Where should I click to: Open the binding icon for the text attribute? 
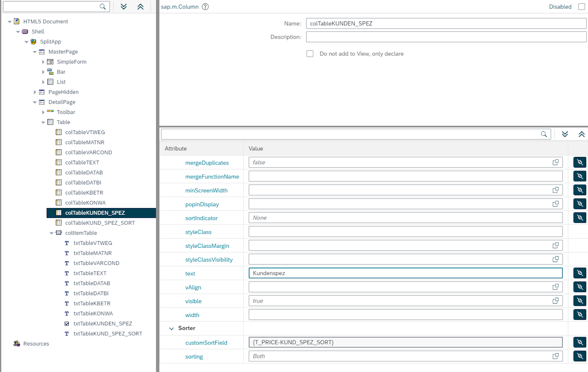click(580, 273)
